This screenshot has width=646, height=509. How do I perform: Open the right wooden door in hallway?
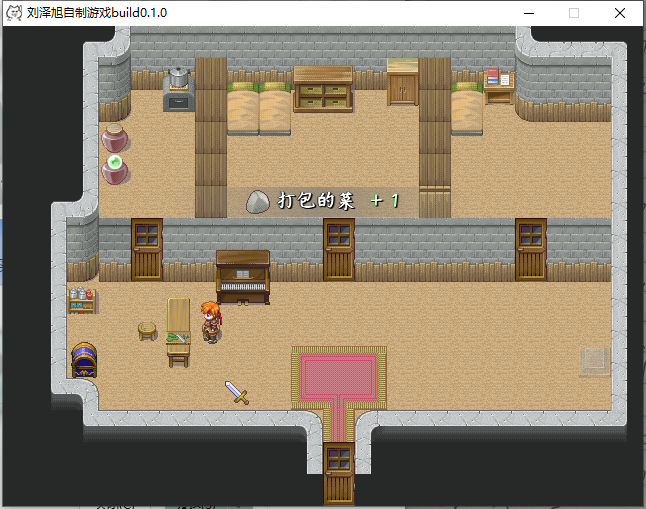point(531,250)
